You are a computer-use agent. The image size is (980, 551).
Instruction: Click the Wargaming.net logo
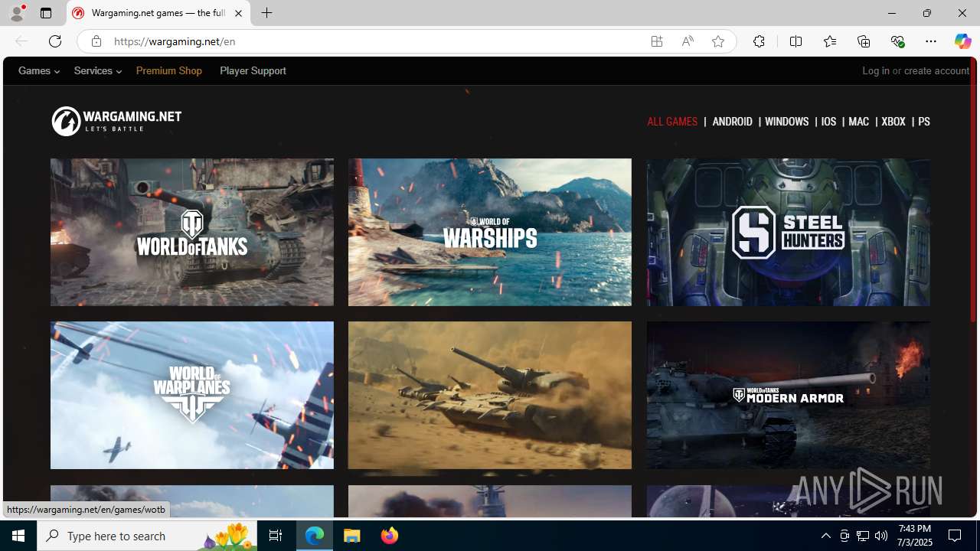coord(116,121)
